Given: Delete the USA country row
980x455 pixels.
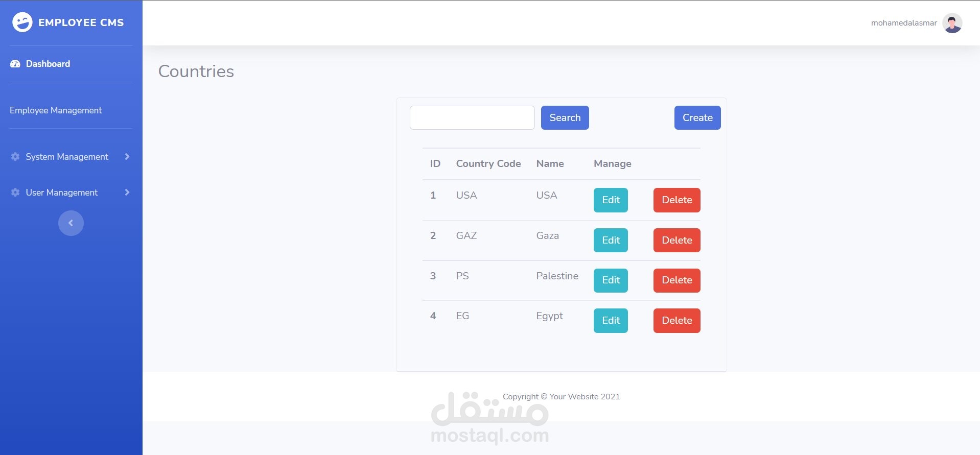Looking at the screenshot, I should point(677,200).
